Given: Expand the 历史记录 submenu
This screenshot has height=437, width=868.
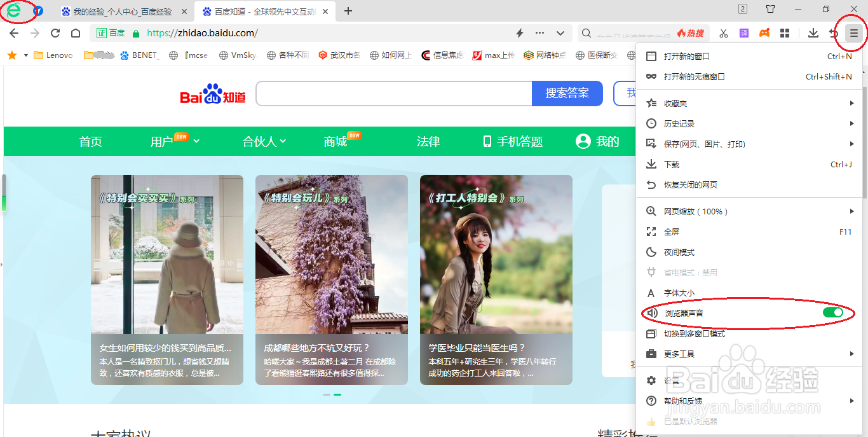Looking at the screenshot, I should click(749, 124).
